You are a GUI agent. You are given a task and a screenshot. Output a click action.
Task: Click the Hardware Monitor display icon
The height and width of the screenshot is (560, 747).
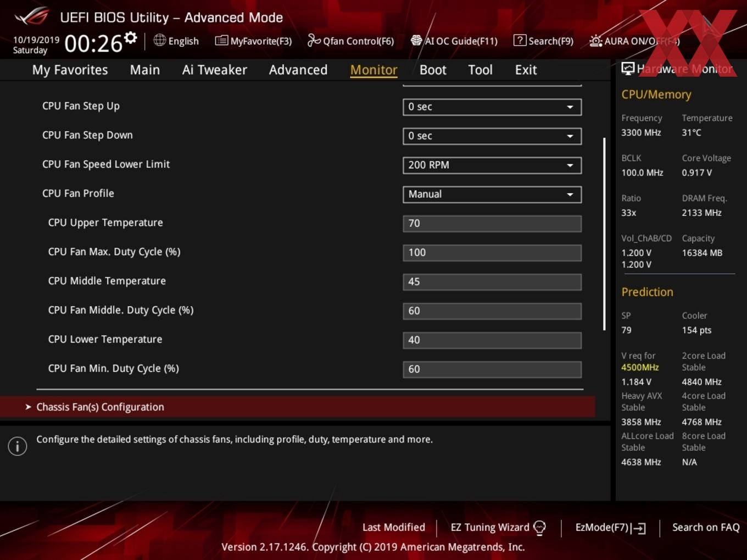click(x=628, y=69)
